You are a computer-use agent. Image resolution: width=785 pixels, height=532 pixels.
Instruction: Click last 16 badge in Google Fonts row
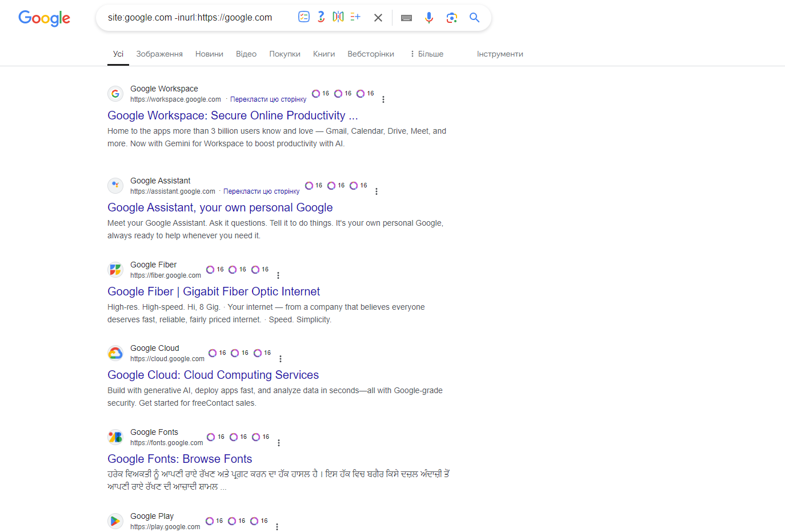261,437
